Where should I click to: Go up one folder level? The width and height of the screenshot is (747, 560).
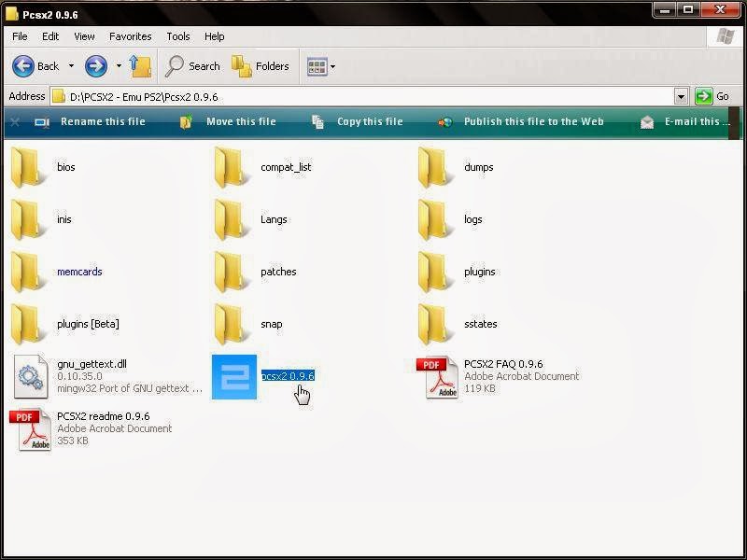[140, 66]
